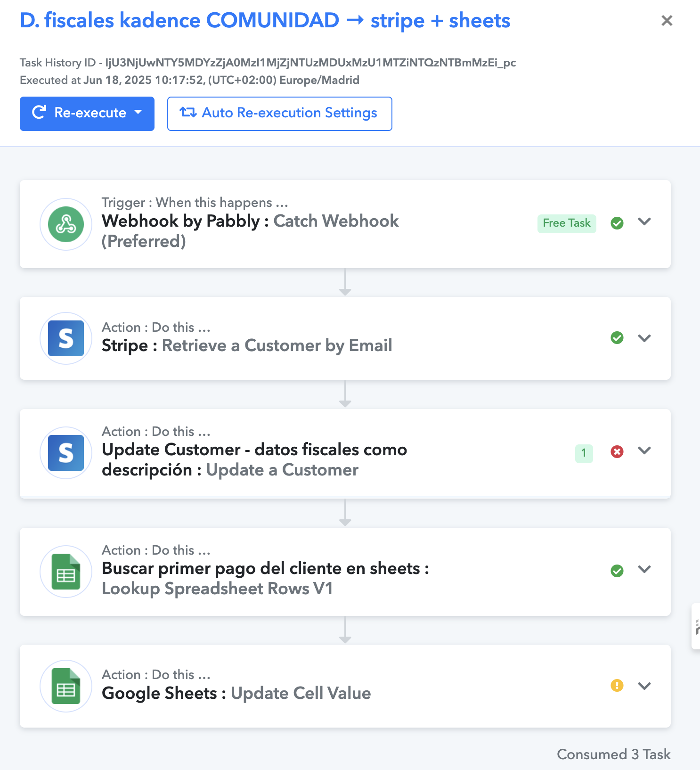Click the Executed at Jun 18, 2025 timestamp
The height and width of the screenshot is (770, 700).
click(189, 80)
